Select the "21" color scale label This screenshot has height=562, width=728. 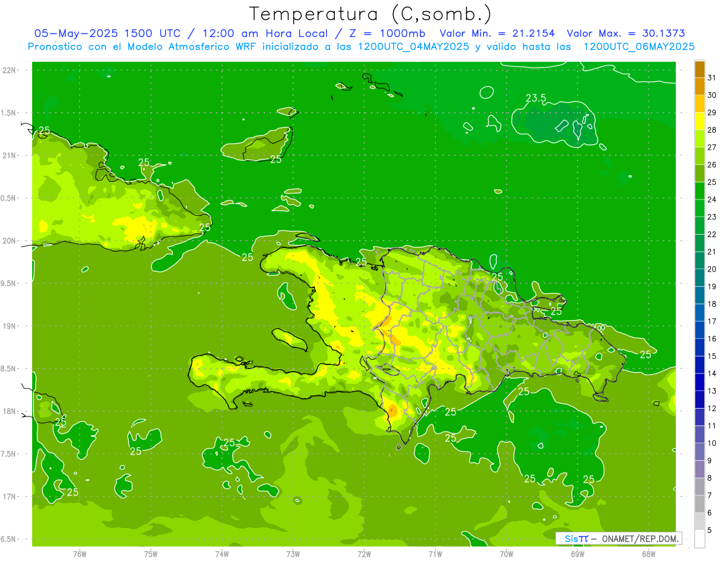[x=712, y=252]
